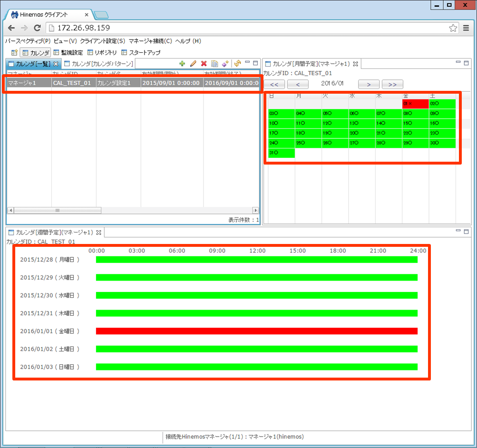Screen dimensions: 477x448
Task: Jump forward a year with >> button
Action: pyautogui.click(x=392, y=84)
